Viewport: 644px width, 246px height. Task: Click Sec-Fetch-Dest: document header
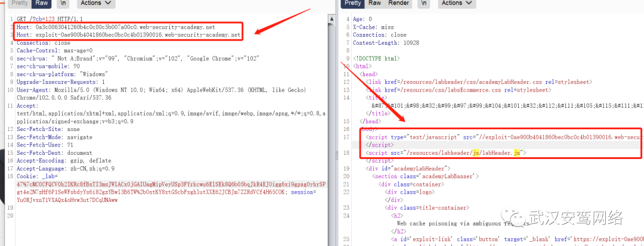55,152
